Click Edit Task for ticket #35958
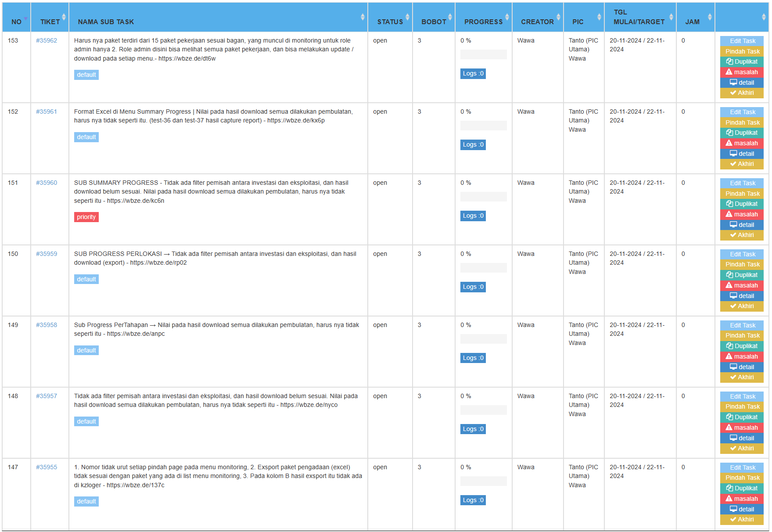This screenshot has height=532, width=772. [741, 325]
